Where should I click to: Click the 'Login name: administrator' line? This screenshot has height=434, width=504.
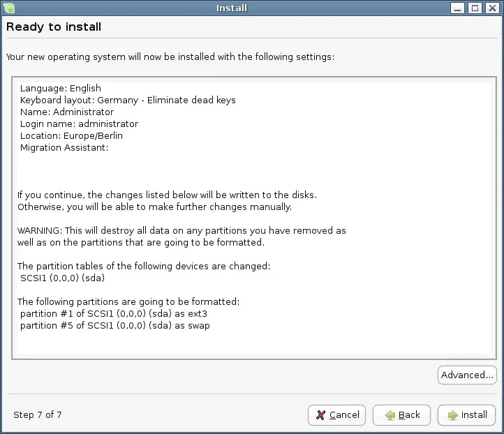tap(79, 124)
